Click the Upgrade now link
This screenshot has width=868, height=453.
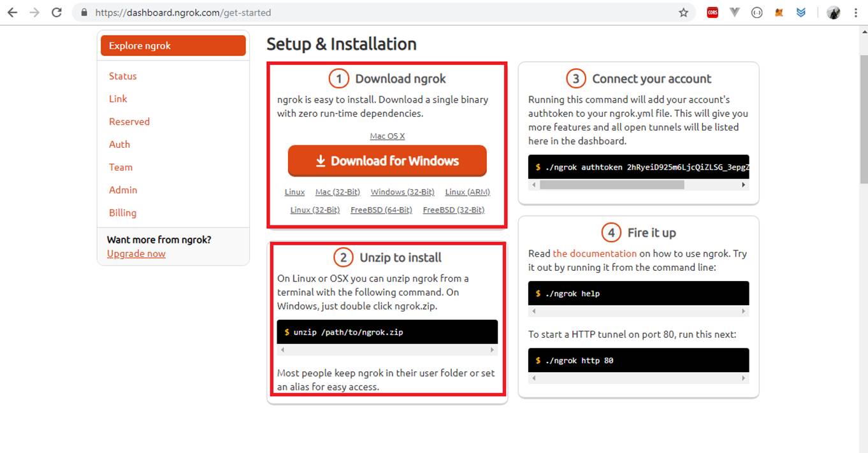[136, 254]
